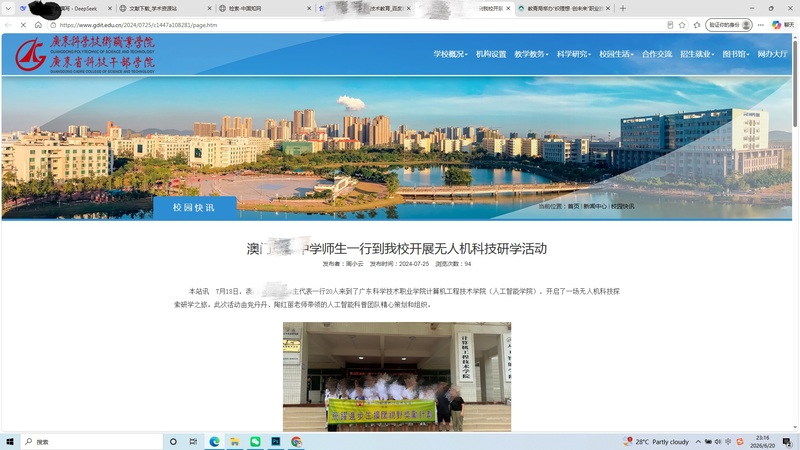The height and width of the screenshot is (450, 800).
Task: Open the 网办大厅 navigation item
Action: click(772, 54)
